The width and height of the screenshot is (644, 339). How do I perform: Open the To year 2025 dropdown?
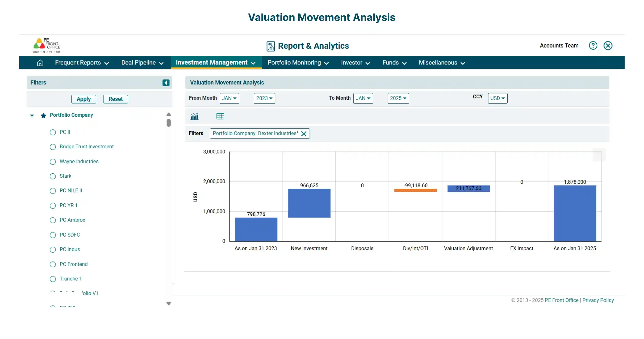click(x=398, y=98)
